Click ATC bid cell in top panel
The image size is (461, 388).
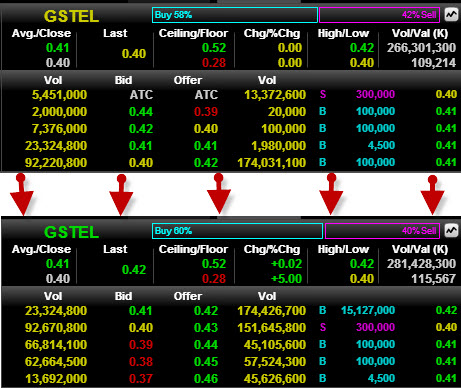141,95
